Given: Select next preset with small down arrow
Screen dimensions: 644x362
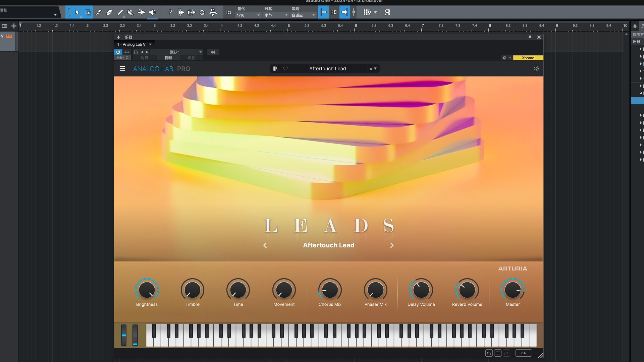Looking at the screenshot, I should [x=375, y=68].
